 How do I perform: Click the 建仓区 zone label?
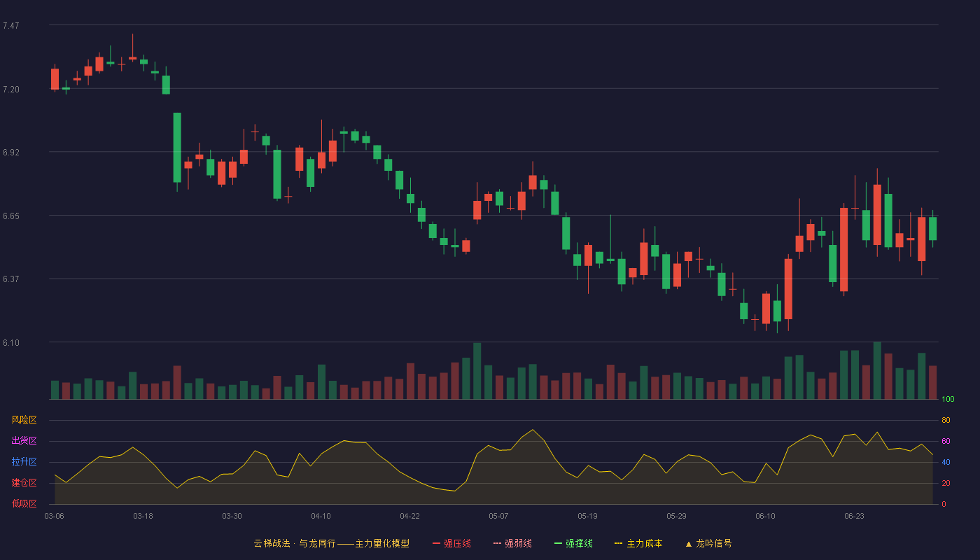click(24, 483)
